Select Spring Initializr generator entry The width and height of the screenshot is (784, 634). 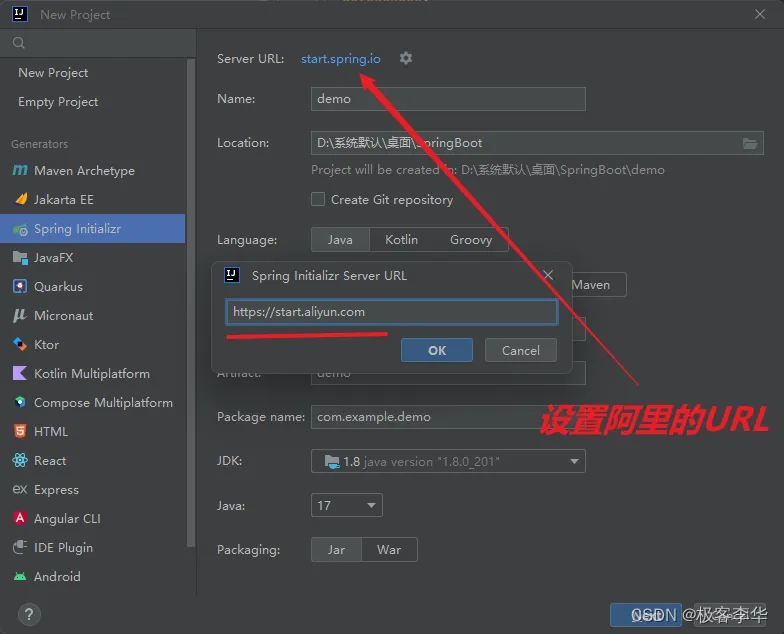point(92,228)
